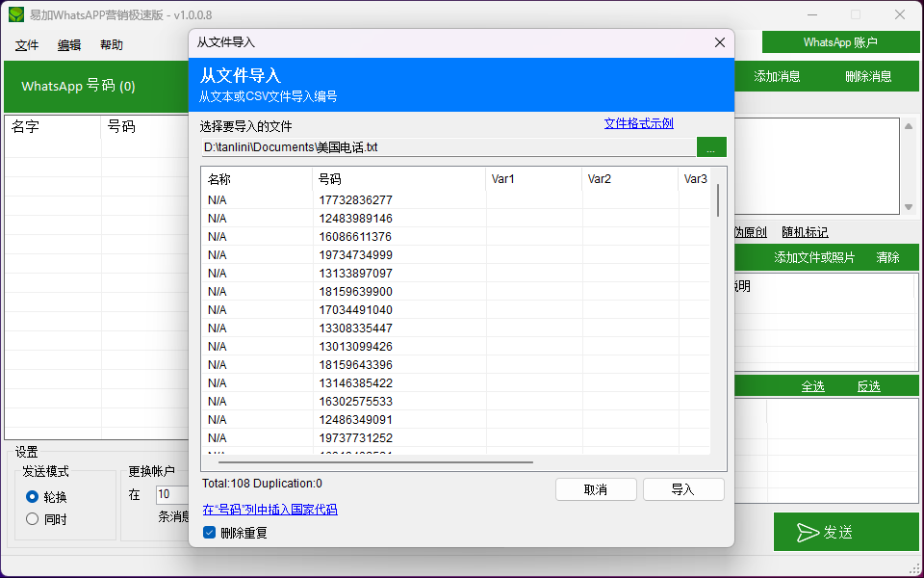Click the import list vertical scrollbar thumb

click(x=718, y=200)
